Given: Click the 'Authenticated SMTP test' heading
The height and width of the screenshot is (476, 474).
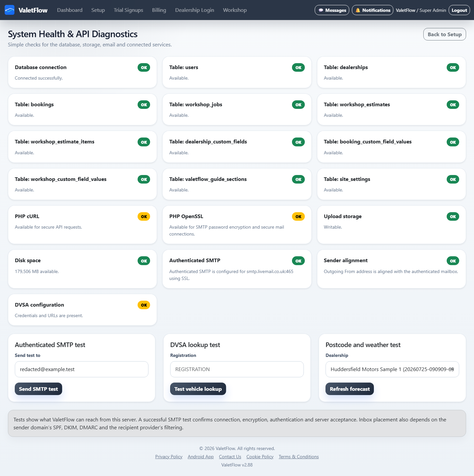Looking at the screenshot, I should coord(50,345).
